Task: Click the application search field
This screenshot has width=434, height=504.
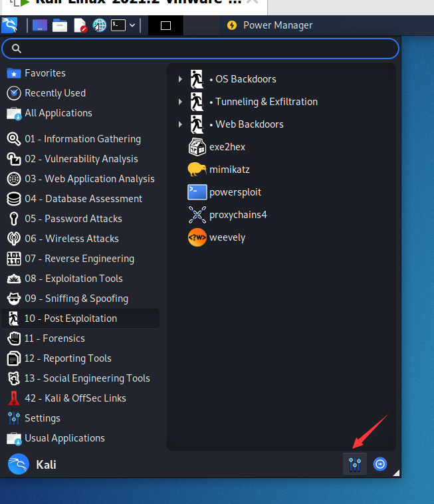Action: tap(201, 49)
